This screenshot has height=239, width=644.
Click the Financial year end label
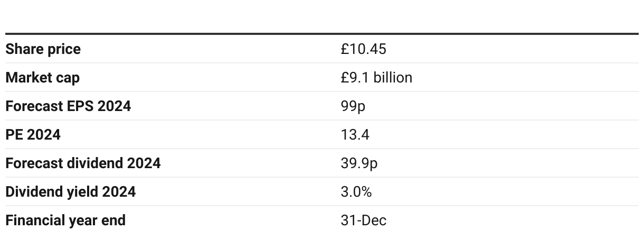tap(65, 220)
